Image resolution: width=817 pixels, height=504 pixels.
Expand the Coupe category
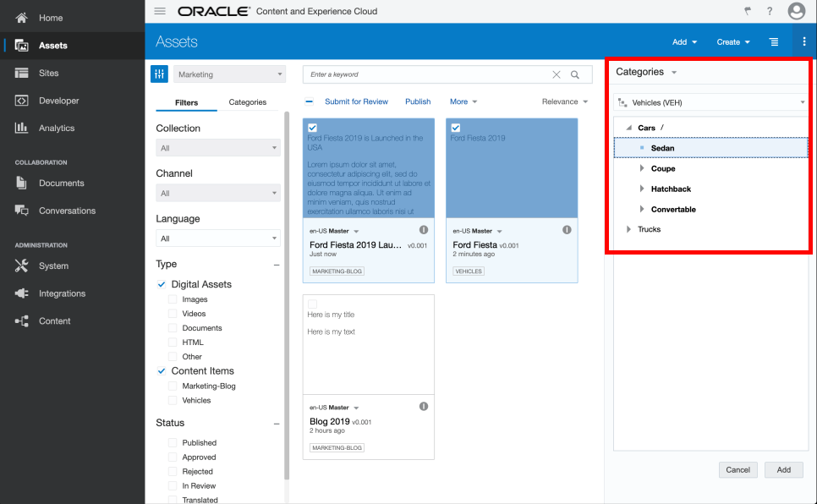point(641,168)
